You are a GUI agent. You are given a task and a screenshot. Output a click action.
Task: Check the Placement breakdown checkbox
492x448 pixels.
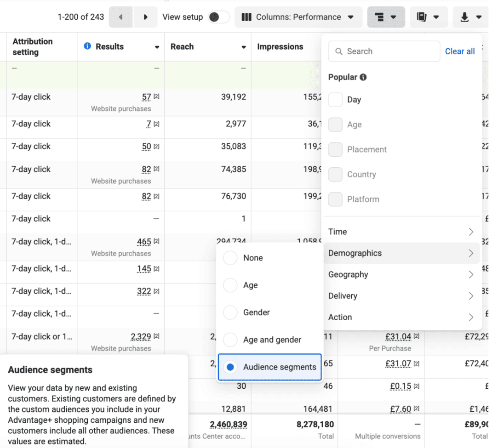(x=335, y=149)
